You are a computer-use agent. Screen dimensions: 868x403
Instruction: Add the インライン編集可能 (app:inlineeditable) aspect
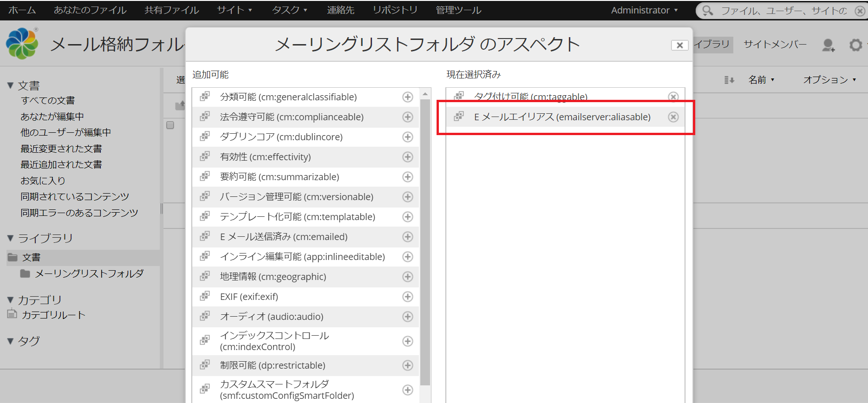pyautogui.click(x=407, y=257)
